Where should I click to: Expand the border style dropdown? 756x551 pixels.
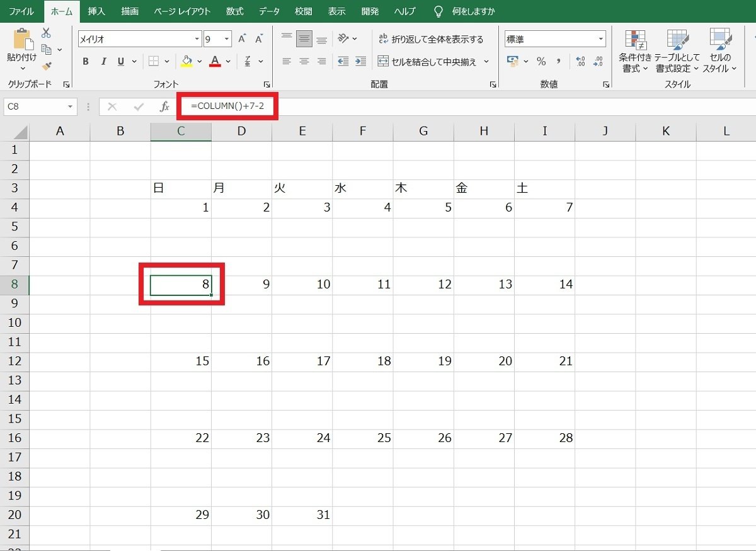point(166,61)
